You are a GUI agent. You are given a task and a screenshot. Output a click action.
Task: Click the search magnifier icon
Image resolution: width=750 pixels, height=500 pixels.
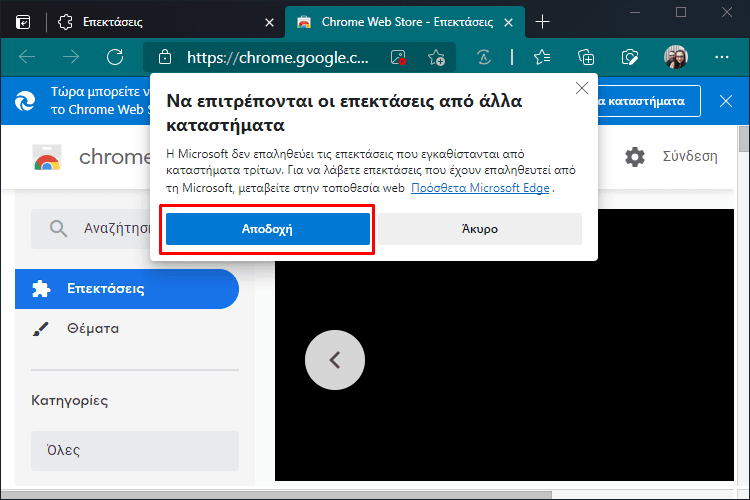click(x=58, y=229)
